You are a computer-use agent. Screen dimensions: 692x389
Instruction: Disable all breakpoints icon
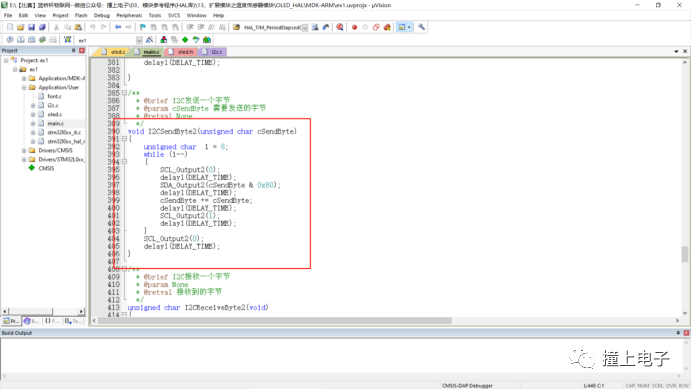[376, 27]
